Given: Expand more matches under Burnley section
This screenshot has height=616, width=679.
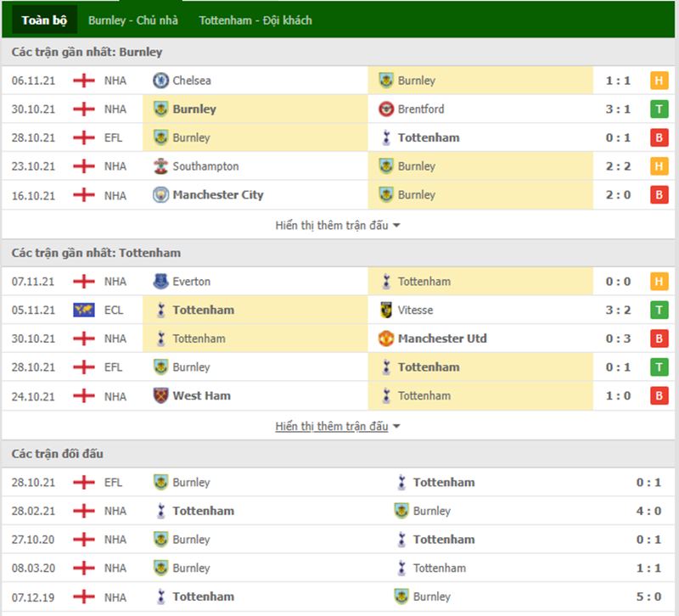Looking at the screenshot, I should tap(338, 225).
